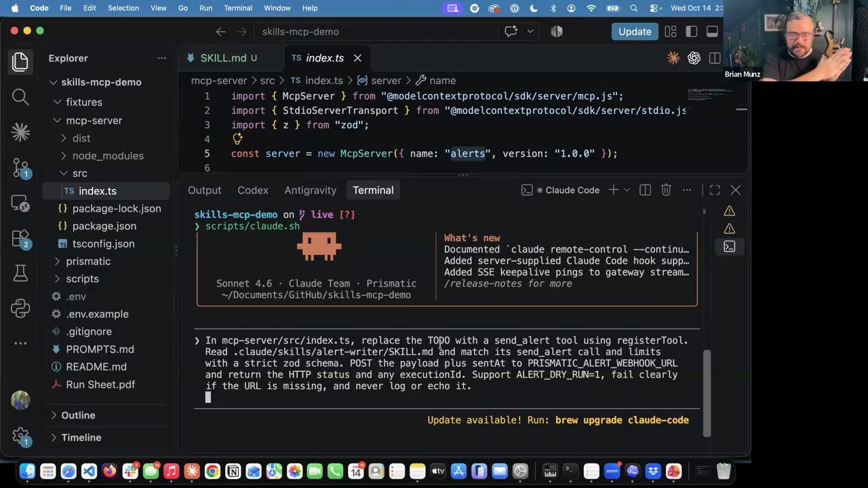Open the Manage settings gear
Viewport: 868px width, 488px height.
20,436
